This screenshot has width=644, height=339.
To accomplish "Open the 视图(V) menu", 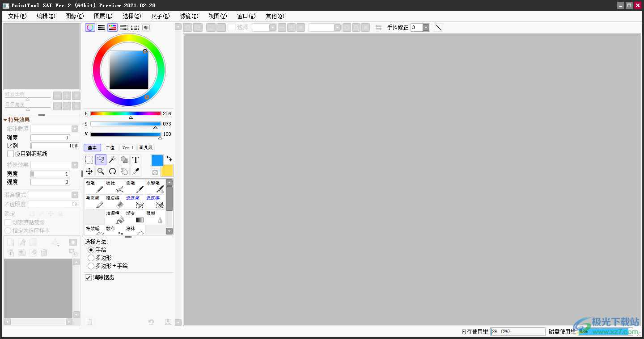I will click(x=218, y=16).
